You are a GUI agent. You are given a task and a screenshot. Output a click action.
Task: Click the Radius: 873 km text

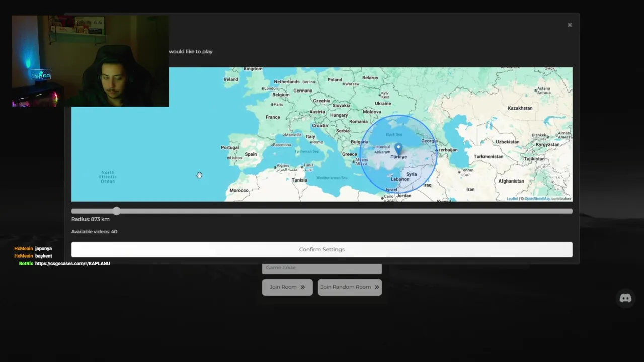[91, 219]
